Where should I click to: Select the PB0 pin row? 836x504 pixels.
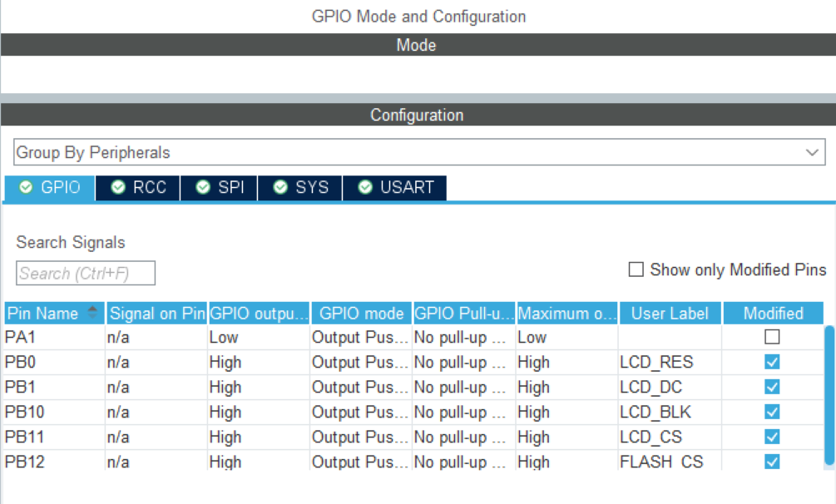click(x=413, y=362)
